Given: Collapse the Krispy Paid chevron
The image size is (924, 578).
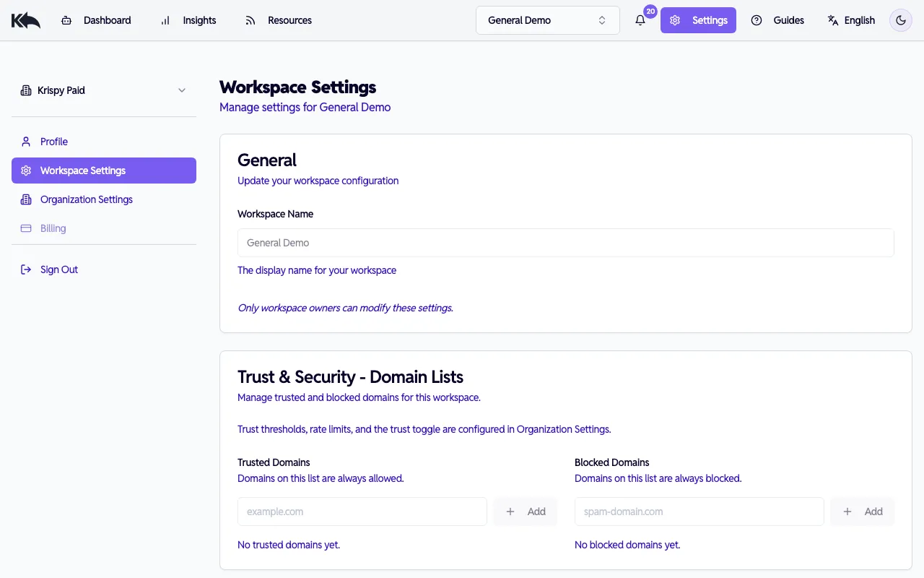Looking at the screenshot, I should 182,90.
